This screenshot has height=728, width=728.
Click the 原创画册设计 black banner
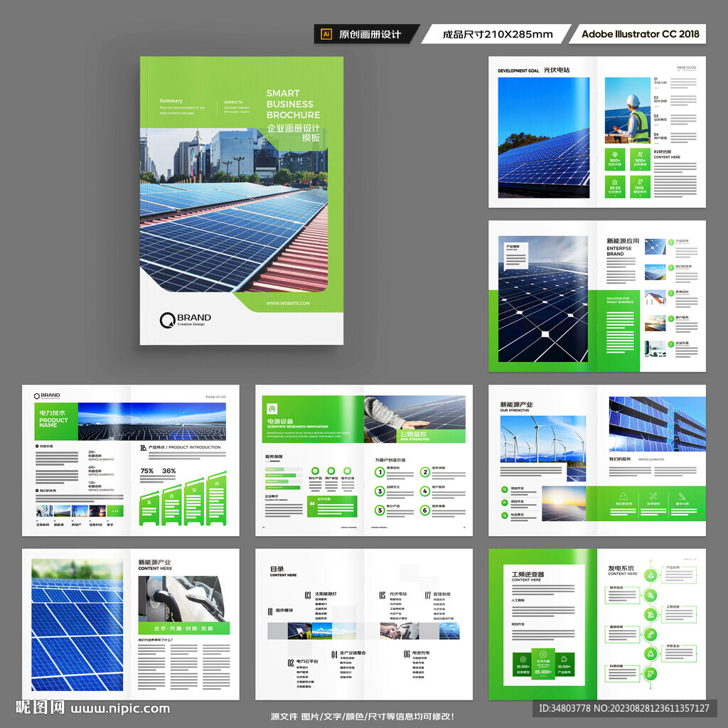pos(366,34)
